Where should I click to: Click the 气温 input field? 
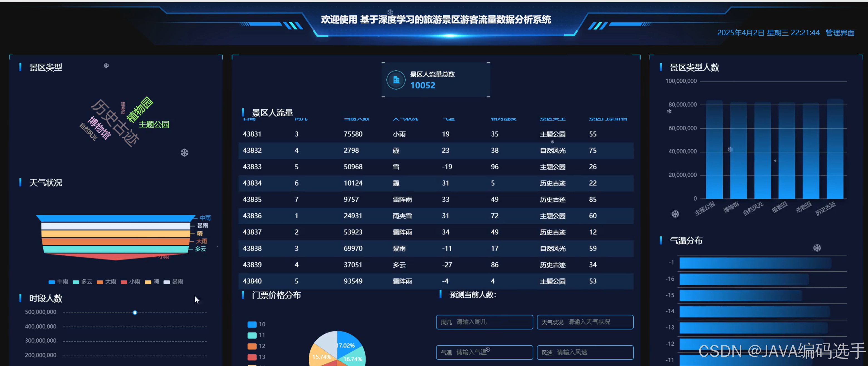485,352
